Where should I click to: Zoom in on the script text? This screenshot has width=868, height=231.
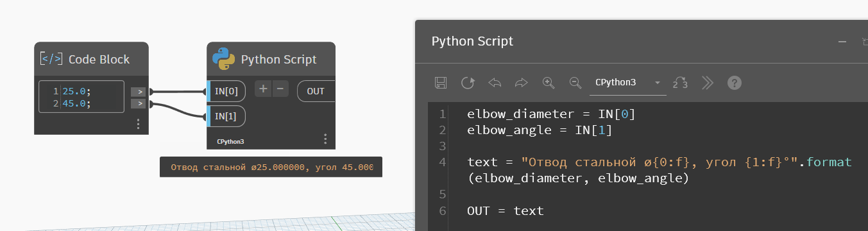[548, 83]
